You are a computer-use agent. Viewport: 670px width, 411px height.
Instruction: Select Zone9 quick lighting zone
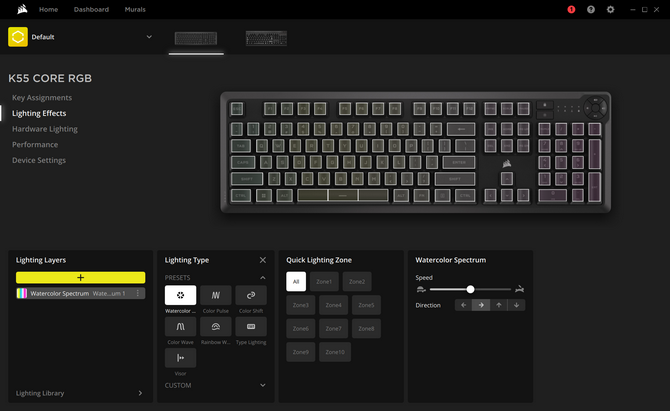coord(300,352)
